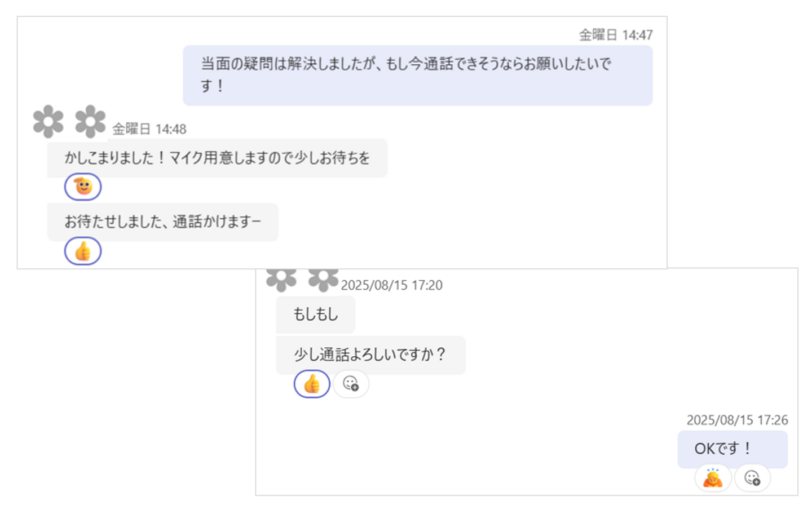Image resolution: width=812 pixels, height=505 pixels.
Task: Select the かしこまりました！マイク用意します message bubble
Action: (x=217, y=158)
